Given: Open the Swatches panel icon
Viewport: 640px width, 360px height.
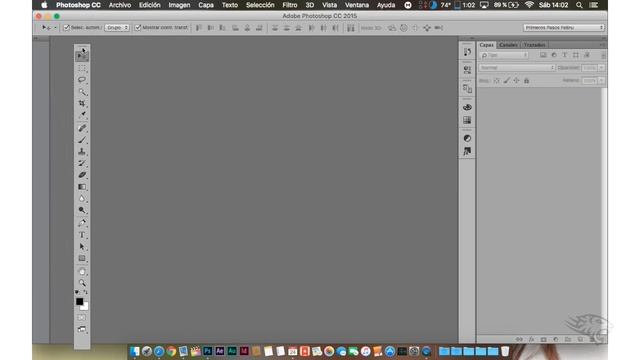Looking at the screenshot, I should click(467, 120).
